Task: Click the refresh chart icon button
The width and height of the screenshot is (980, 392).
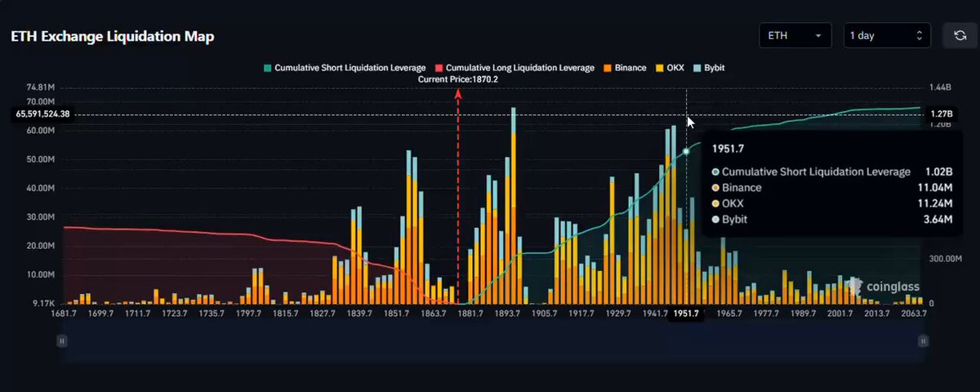Action: point(960,35)
